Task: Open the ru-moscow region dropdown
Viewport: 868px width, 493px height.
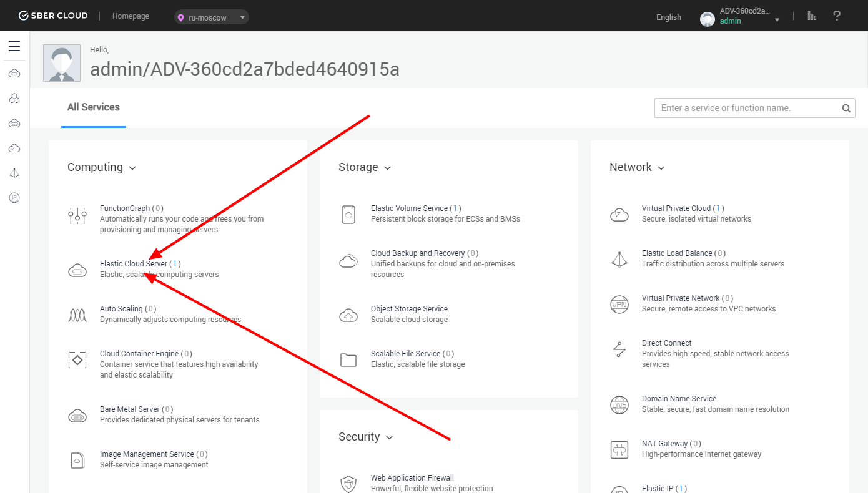Action: (212, 17)
